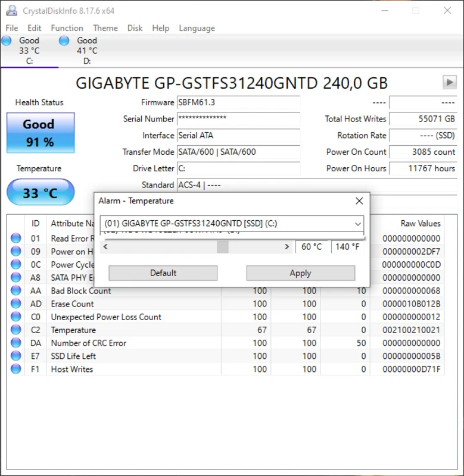Click the Transfer Mode field SATA/600
This screenshot has height=476, width=464.
(238, 152)
